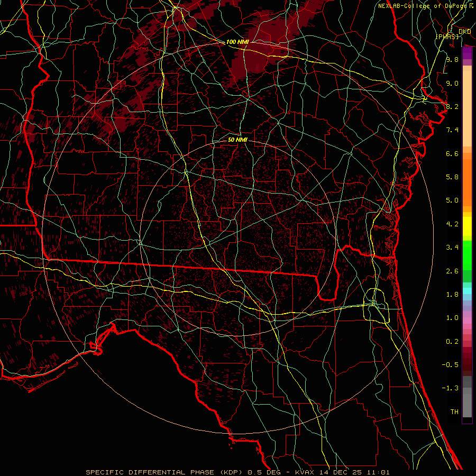476x476 pixels.
Task: Click the 2.6 value on the legend
Action: [452, 271]
